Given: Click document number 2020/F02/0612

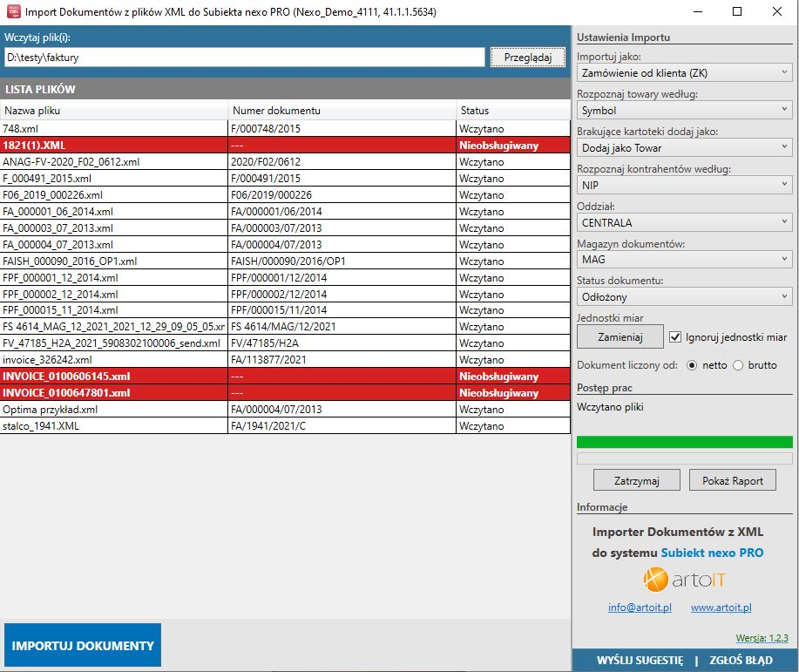Looking at the screenshot, I should click(266, 161).
